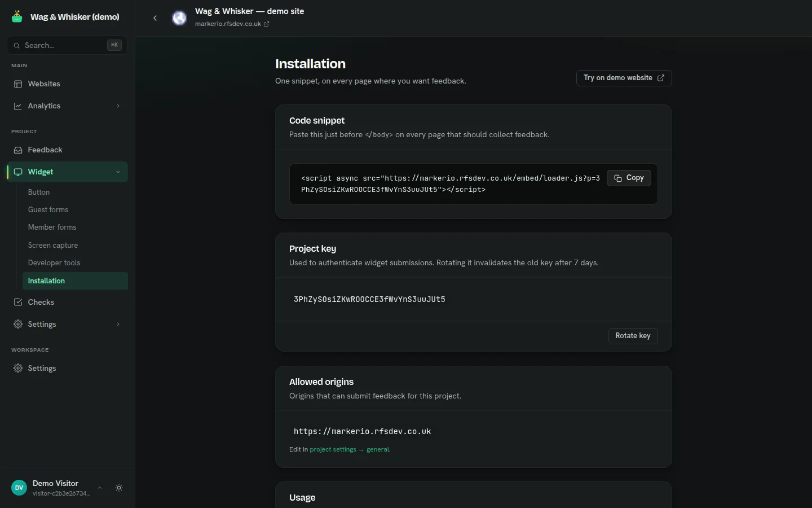Click the search magnifier icon

tap(17, 46)
